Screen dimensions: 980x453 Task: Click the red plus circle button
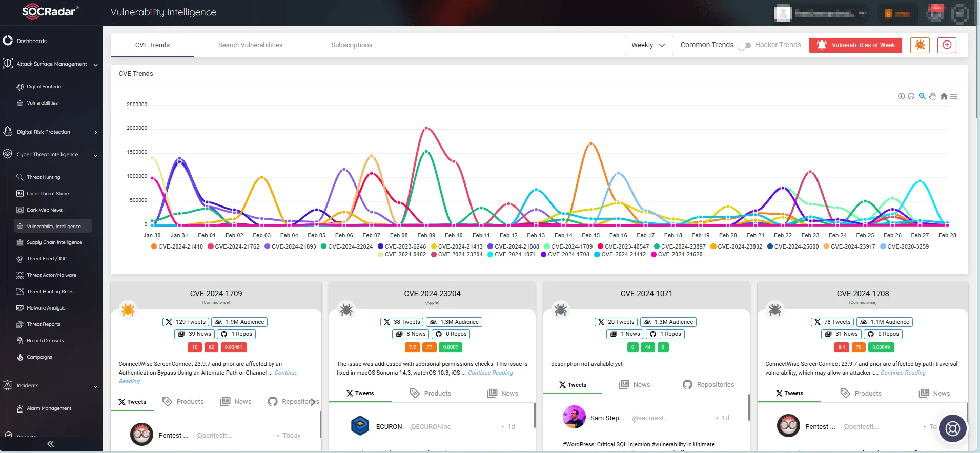[947, 45]
